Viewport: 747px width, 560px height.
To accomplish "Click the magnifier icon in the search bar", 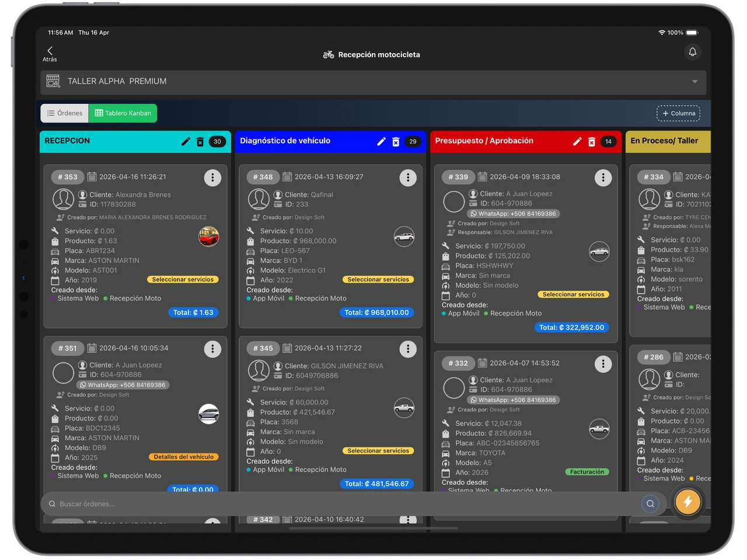I will pos(650,503).
